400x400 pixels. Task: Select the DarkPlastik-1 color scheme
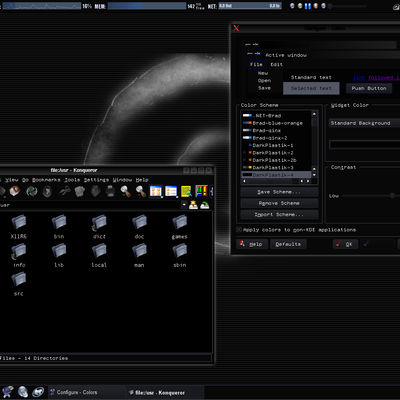coord(276,145)
